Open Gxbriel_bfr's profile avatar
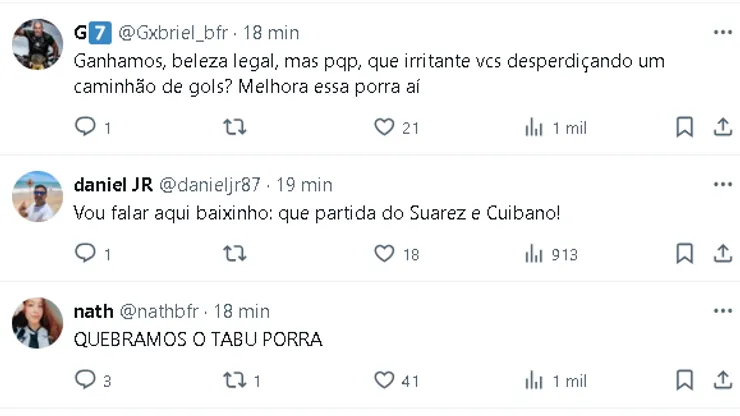Viewport: 740px width, 416px height. tap(38, 44)
